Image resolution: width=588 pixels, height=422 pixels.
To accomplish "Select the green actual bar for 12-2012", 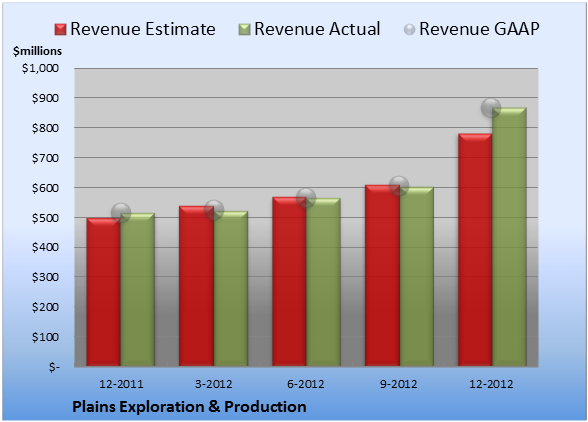I will pyautogui.click(x=509, y=237).
